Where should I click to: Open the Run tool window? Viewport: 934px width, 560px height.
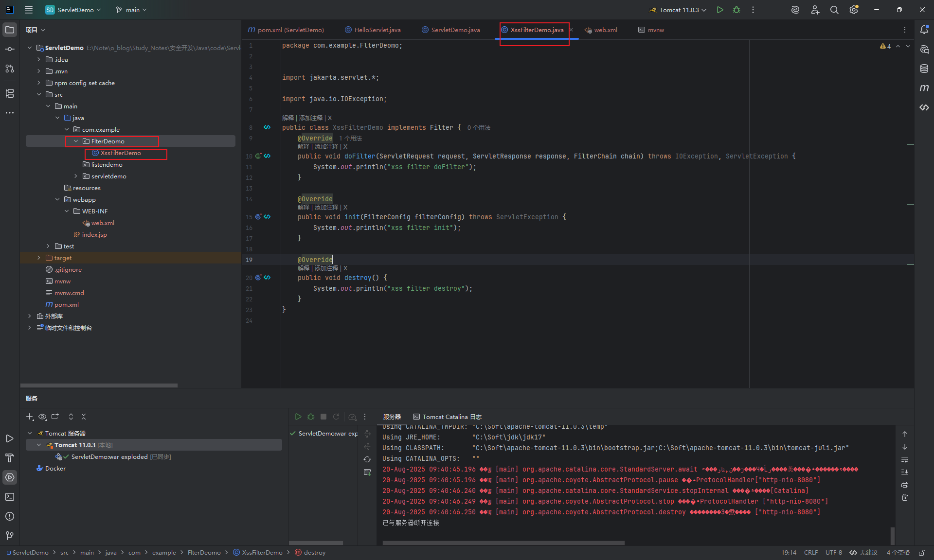[x=10, y=438]
